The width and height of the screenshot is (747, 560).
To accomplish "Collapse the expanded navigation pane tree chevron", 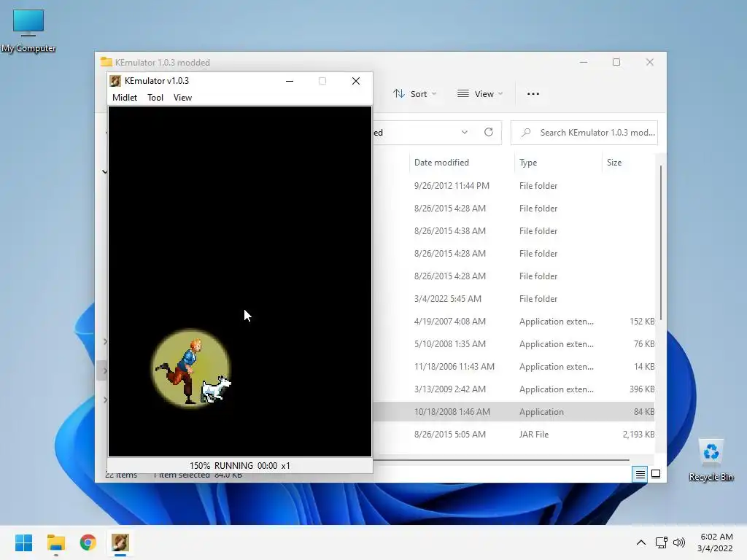I will tap(105, 171).
